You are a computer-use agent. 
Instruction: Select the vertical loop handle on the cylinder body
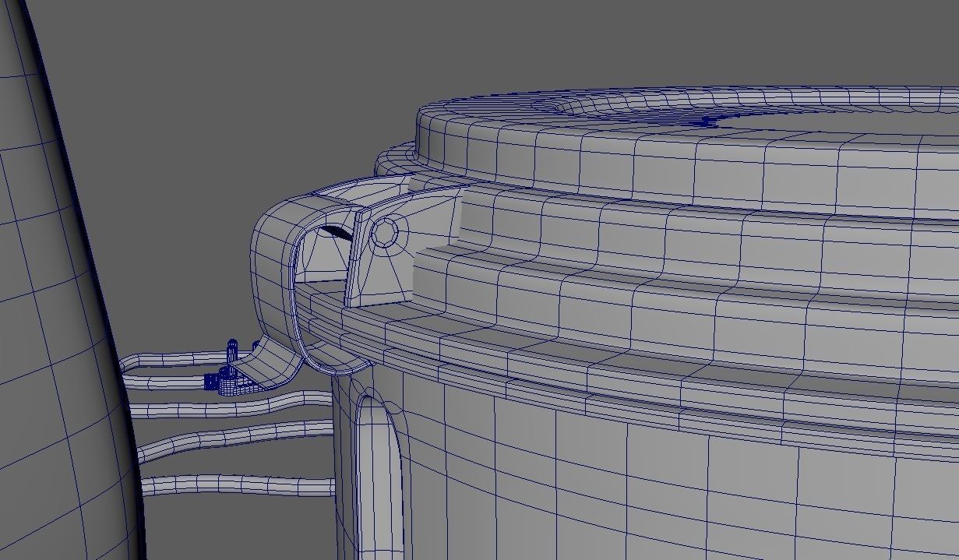coord(378,475)
